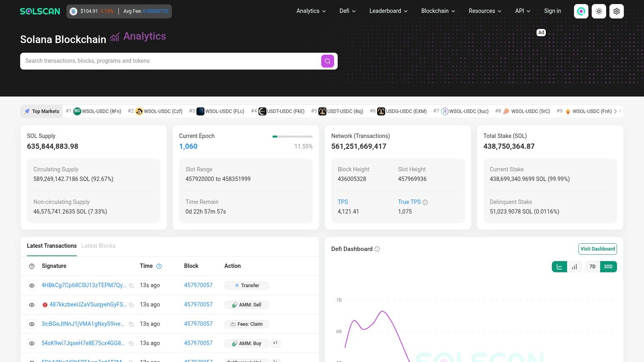Open block 457970057 link in first row
644x362 pixels.
198,285
